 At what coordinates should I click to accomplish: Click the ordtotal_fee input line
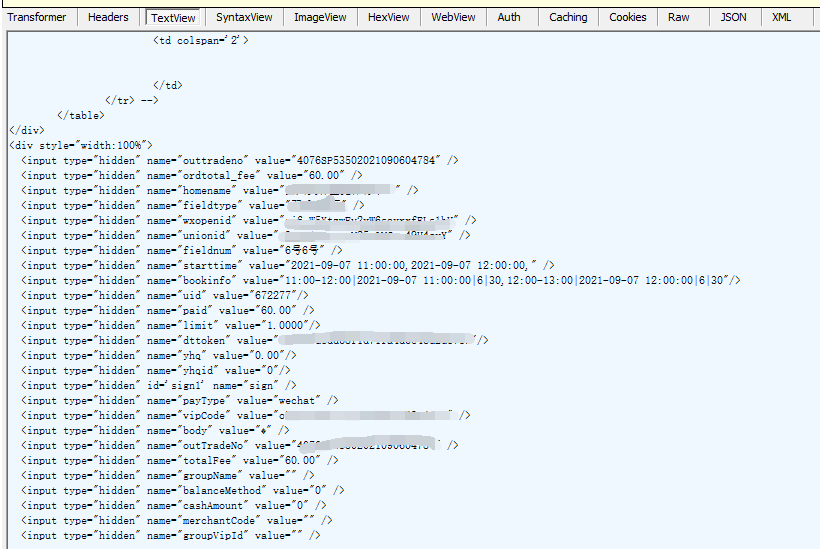tap(191, 176)
